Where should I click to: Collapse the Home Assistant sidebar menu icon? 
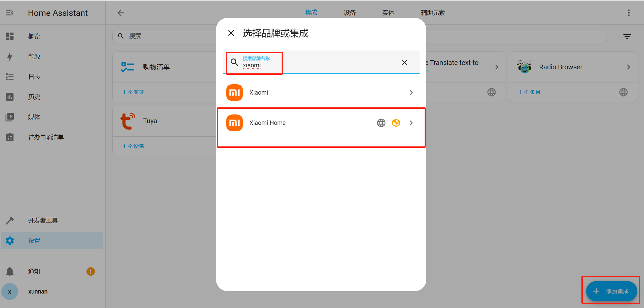click(x=10, y=13)
